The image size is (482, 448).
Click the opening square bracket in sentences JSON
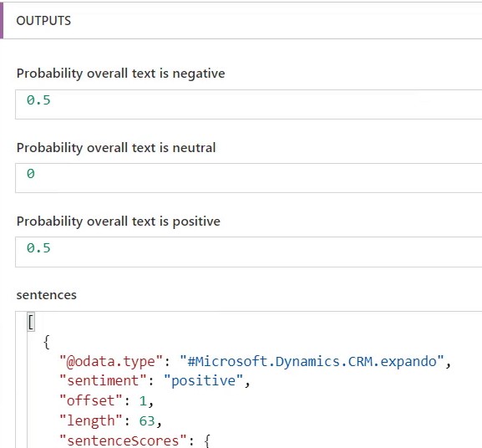click(x=31, y=322)
